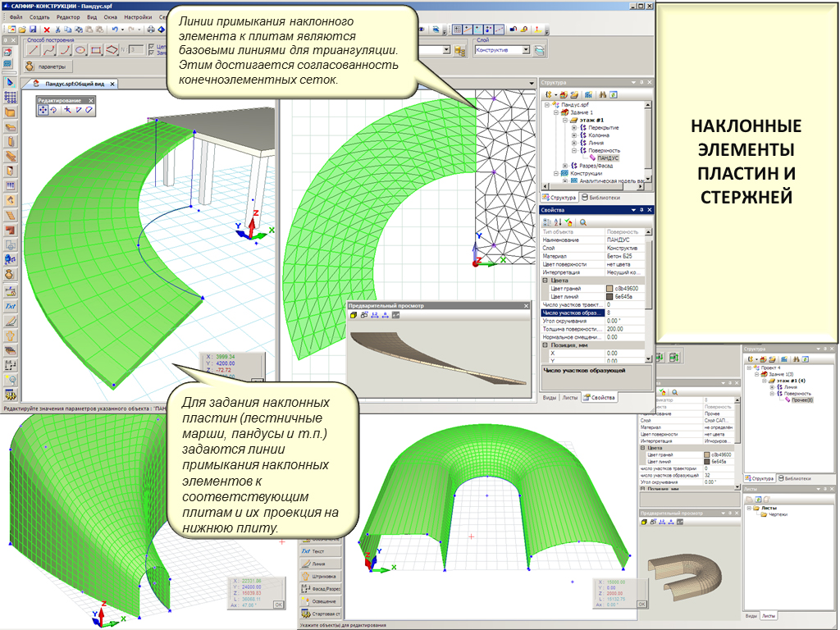The width and height of the screenshot is (840, 630).
Task: Click the binoculars search icon in Структура panel
Action: (x=601, y=94)
